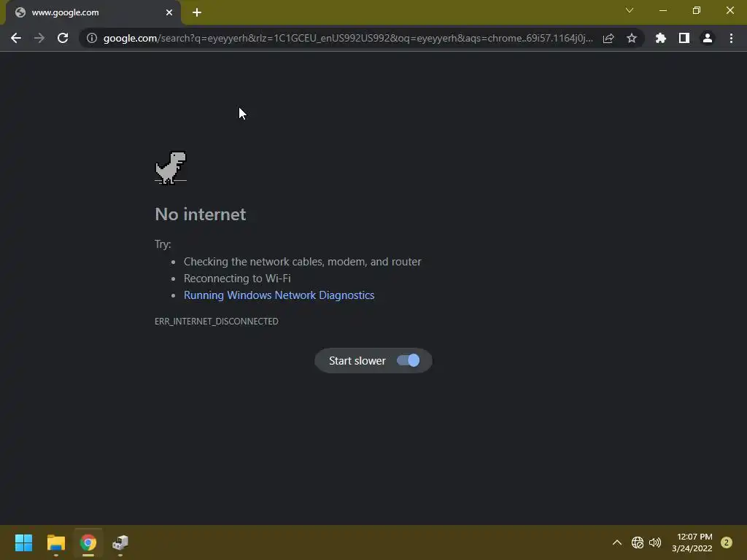Click the forward navigation arrow
The width and height of the screenshot is (747, 560).
click(39, 38)
